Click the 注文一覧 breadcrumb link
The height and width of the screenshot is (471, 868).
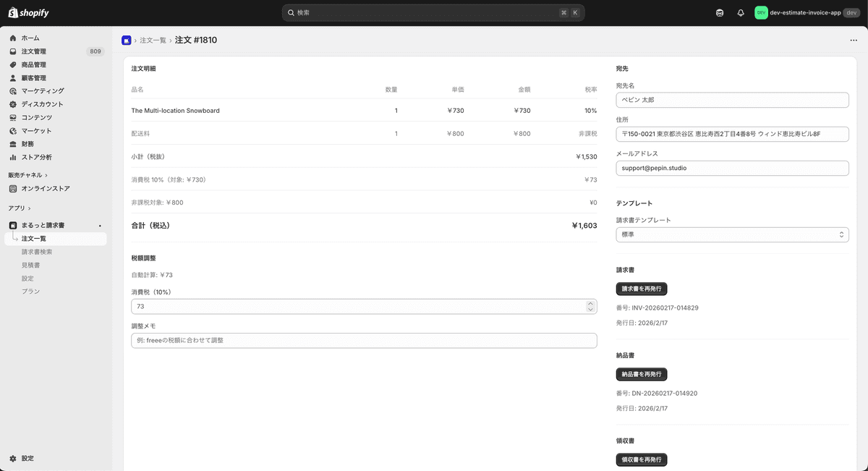click(x=153, y=41)
